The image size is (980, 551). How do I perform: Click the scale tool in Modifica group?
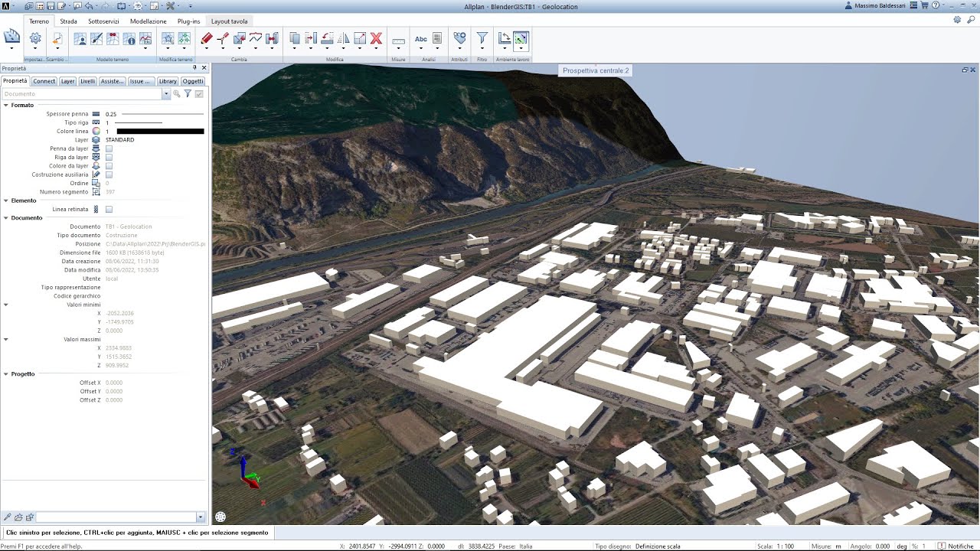[360, 38]
